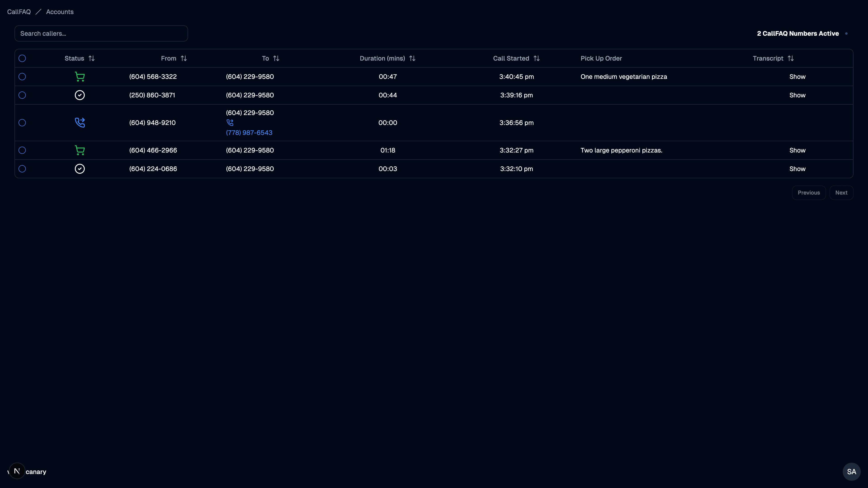Show transcript for the vegetarian pizza order call
The image size is (868, 488).
click(797, 76)
